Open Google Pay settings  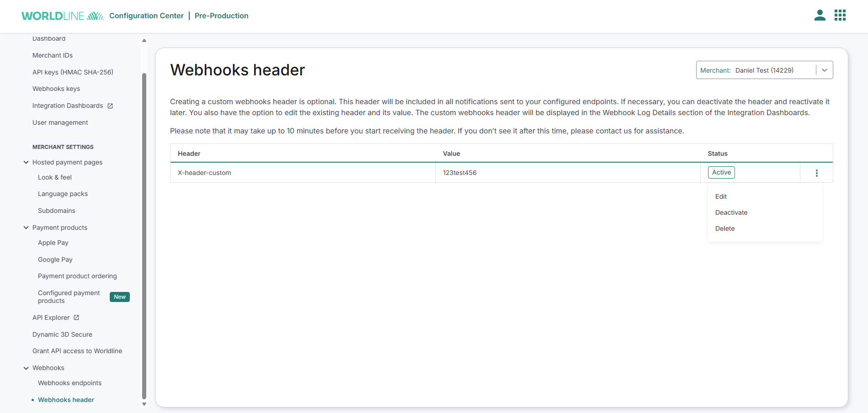(55, 259)
